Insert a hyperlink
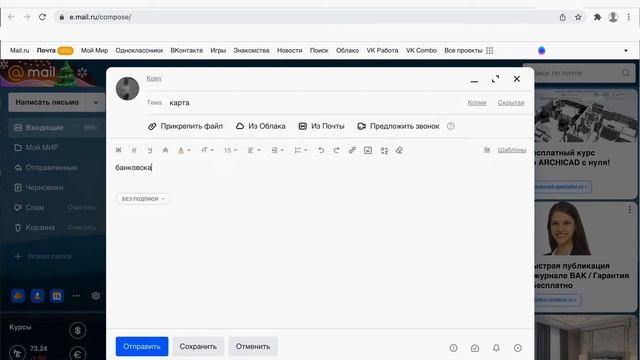640x360 pixels. coord(352,150)
